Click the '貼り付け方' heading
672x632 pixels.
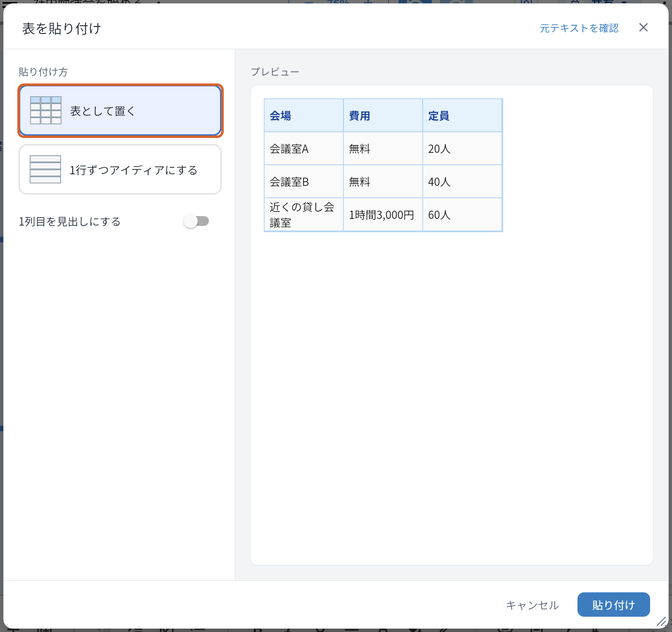click(x=43, y=72)
